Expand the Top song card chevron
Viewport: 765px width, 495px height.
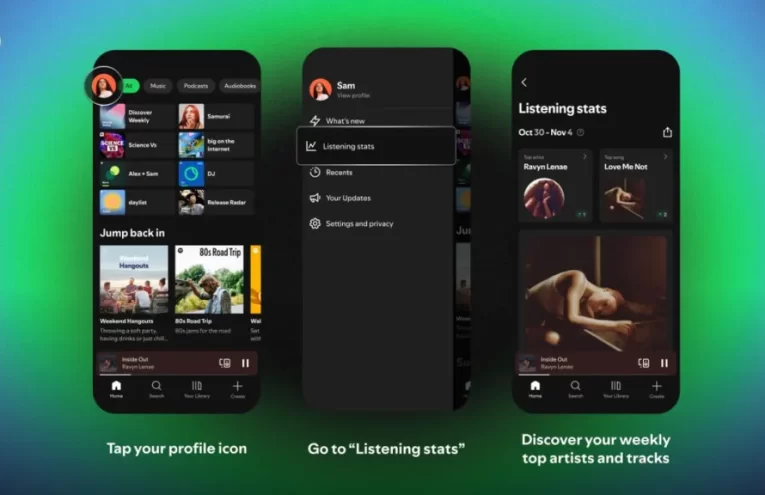665,157
